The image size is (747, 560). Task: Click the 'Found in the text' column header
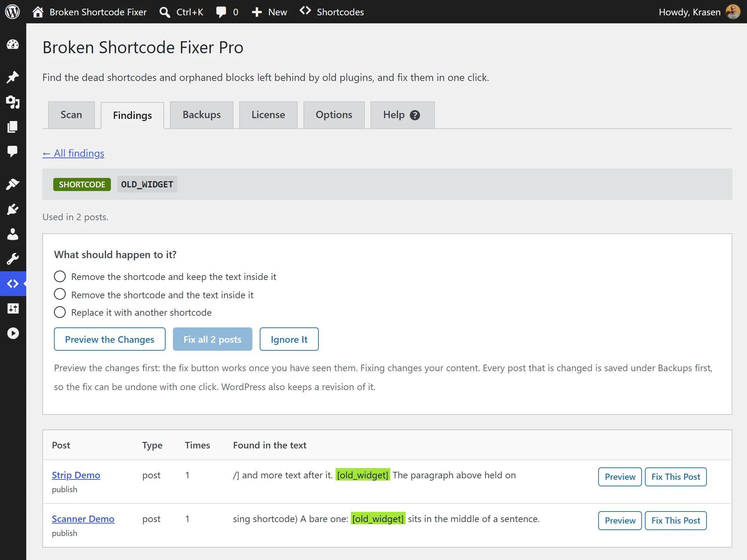270,445
